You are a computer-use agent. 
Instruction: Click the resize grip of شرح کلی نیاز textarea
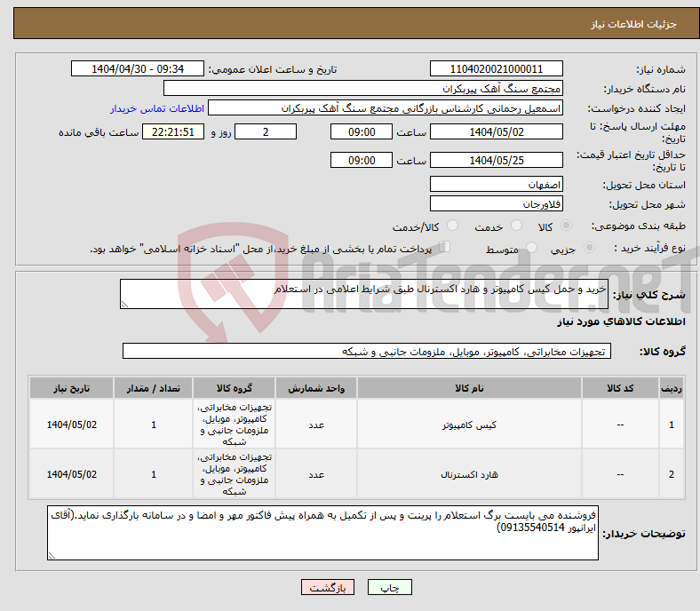click(x=124, y=305)
